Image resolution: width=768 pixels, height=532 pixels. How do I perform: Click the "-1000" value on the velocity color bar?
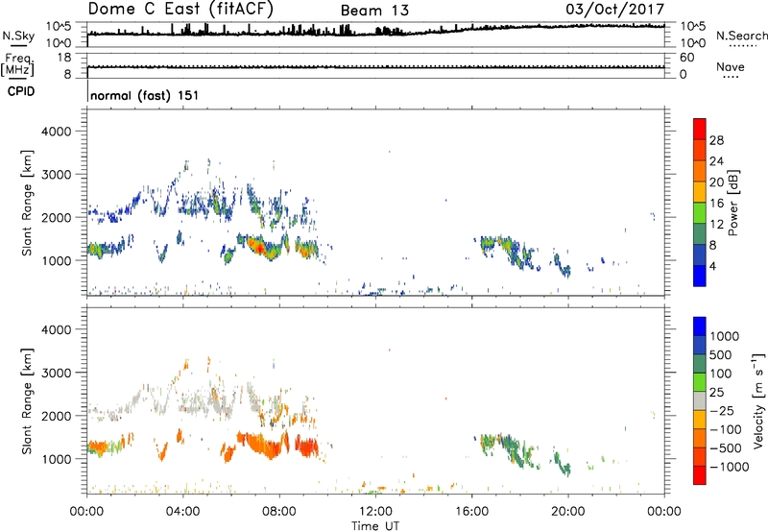pyautogui.click(x=729, y=467)
